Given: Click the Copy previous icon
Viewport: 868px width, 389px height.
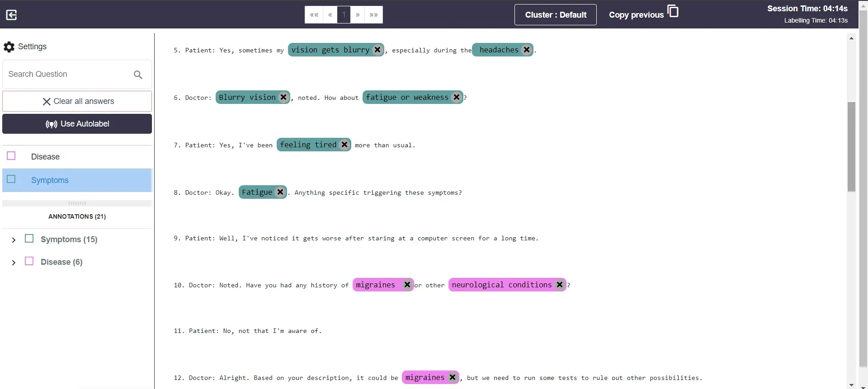Looking at the screenshot, I should tap(673, 11).
